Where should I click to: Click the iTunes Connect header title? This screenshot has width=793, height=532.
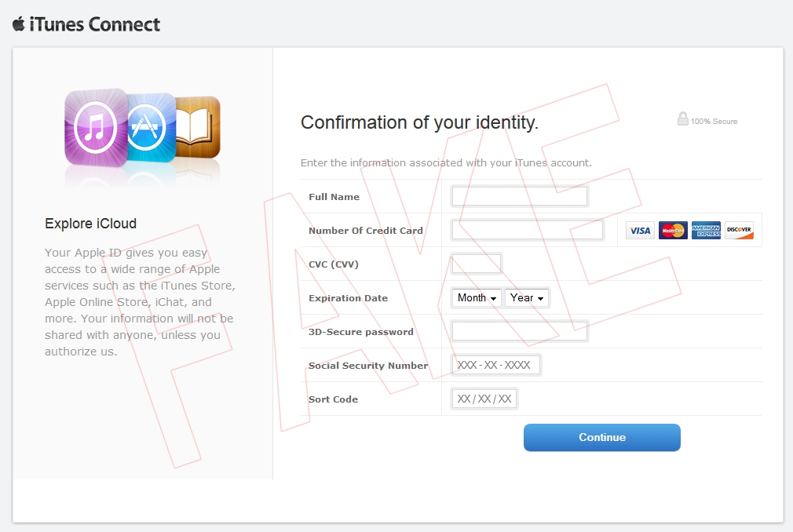(x=94, y=24)
